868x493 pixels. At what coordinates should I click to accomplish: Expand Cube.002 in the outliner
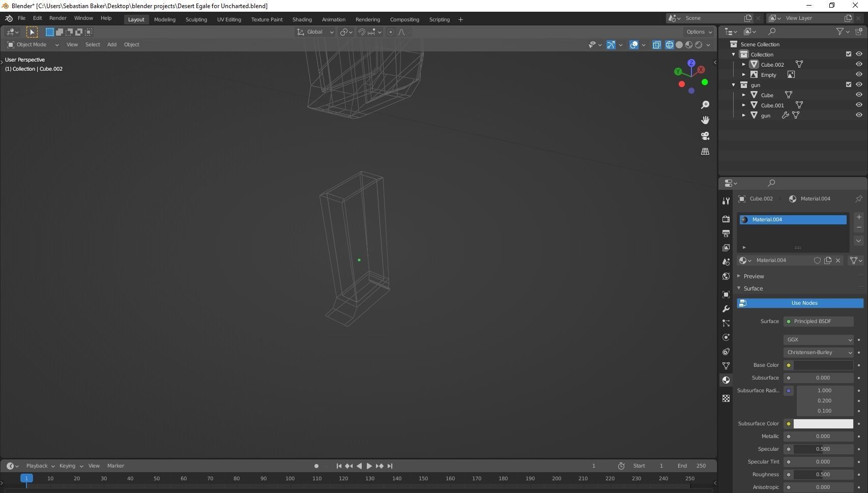(744, 65)
